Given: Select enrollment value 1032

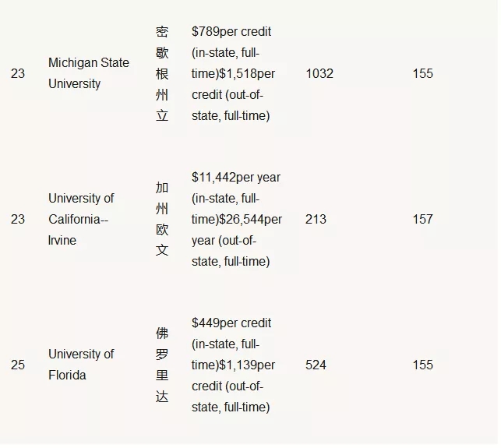Looking at the screenshot, I should coord(319,73).
